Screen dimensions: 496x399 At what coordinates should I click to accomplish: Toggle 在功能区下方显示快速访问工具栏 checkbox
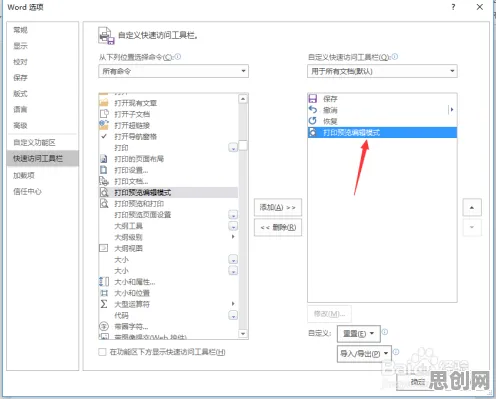pyautogui.click(x=102, y=352)
